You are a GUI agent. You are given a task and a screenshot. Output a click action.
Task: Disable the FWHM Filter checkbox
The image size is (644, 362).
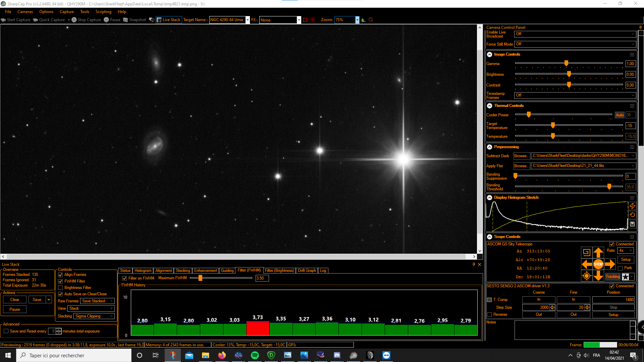pyautogui.click(x=61, y=281)
